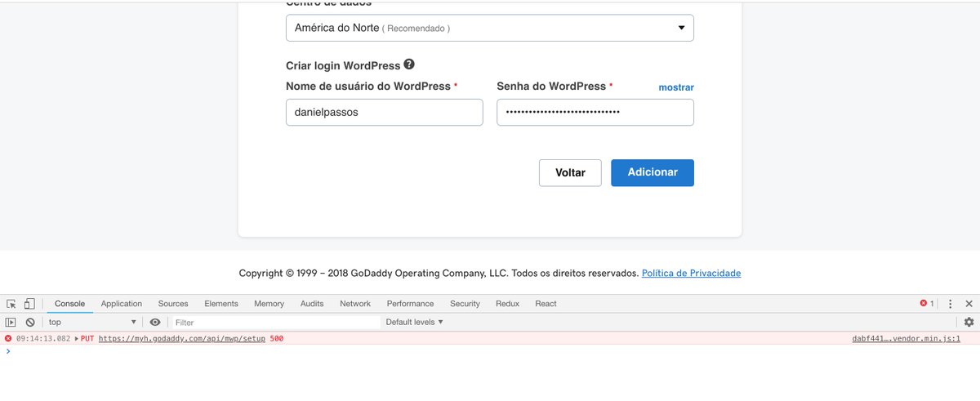Viewport: 980px width, 401px height.
Task: Click the console prompt input line
Action: (x=490, y=351)
